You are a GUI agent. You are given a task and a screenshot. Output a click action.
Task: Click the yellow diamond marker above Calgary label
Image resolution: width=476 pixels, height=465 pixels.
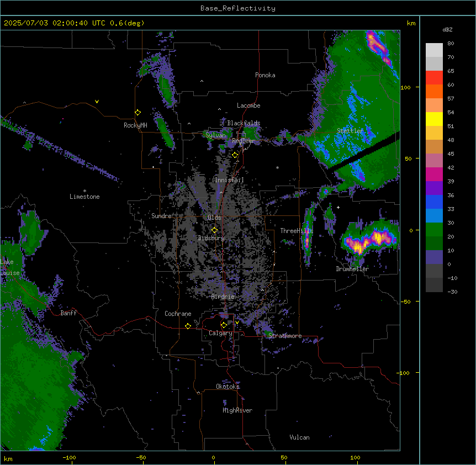[224, 325]
